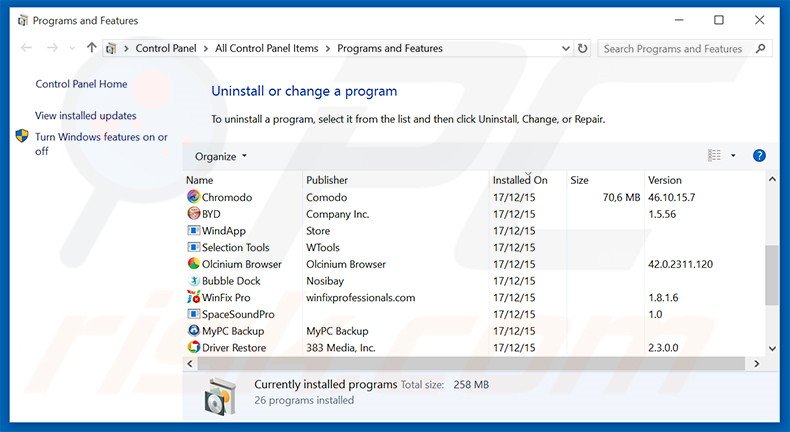Open Control Panel Home link
The image size is (790, 432).
point(81,84)
